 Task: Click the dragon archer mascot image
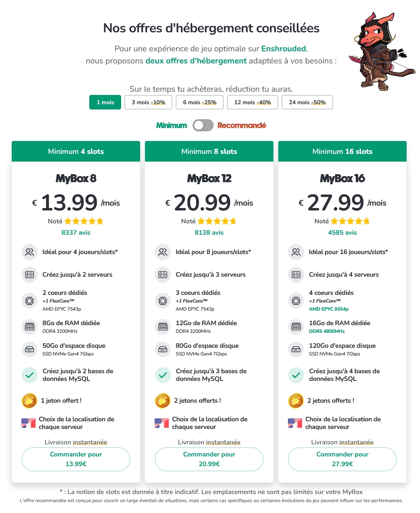[380, 50]
